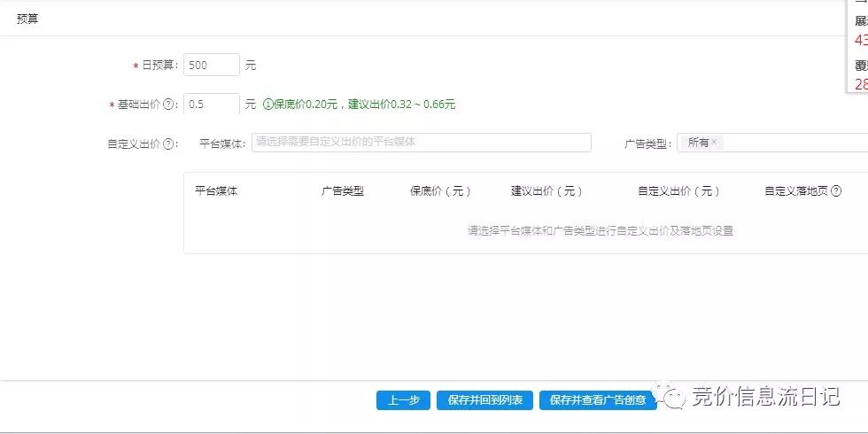Screen dimensions: 868x434
Task: Click the 自定义出价（元） column header
Action: (679, 191)
